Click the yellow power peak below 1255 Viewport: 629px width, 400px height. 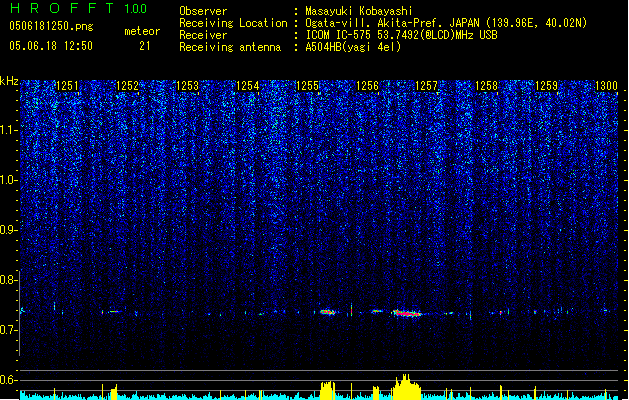pyautogui.click(x=327, y=390)
